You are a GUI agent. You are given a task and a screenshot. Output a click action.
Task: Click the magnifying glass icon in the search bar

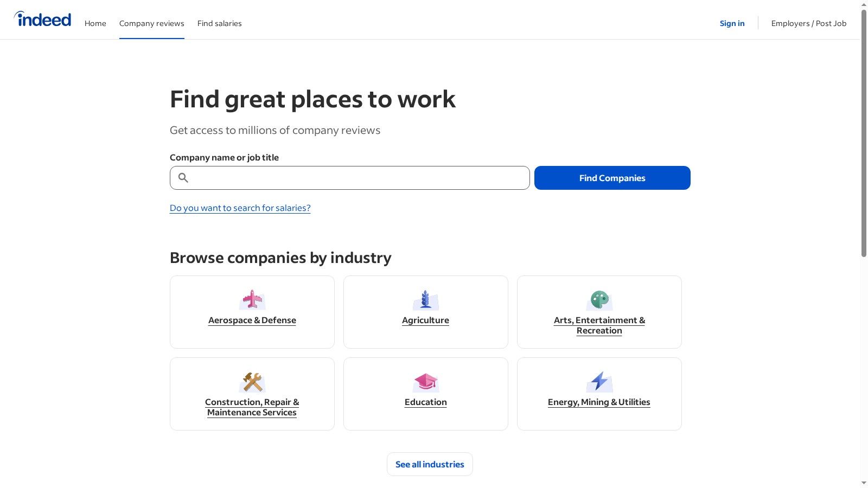pos(183,178)
